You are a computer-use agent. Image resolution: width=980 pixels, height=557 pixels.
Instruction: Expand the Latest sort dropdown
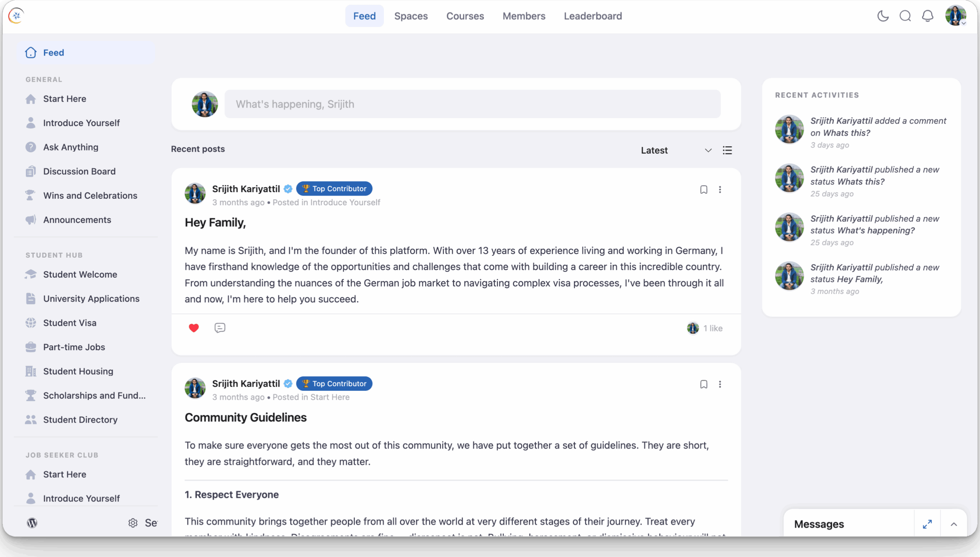676,150
